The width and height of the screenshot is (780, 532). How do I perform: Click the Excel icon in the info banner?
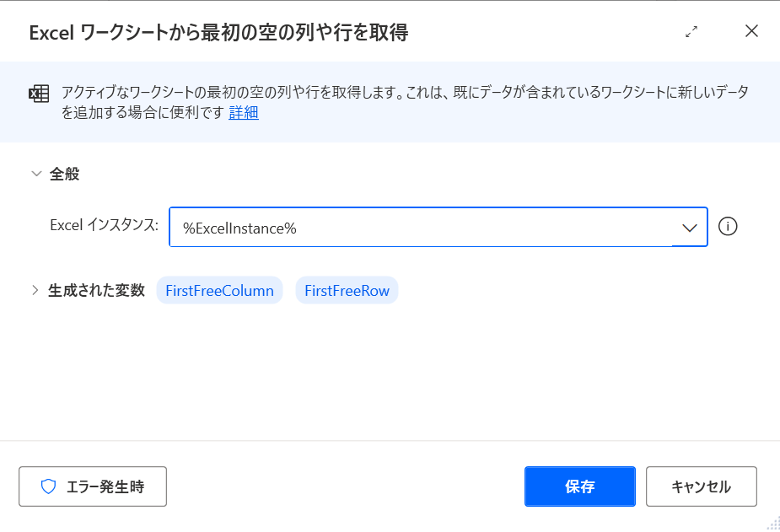(x=39, y=93)
